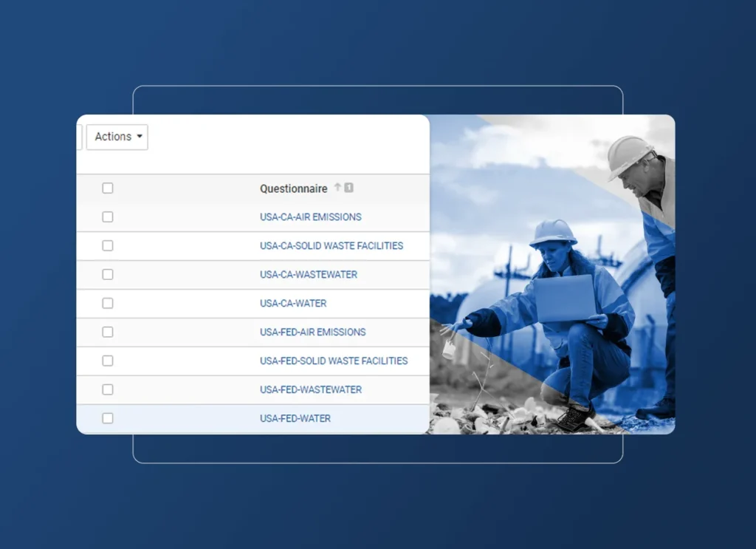Open the Actions dropdown menu
The width and height of the screenshot is (756, 549).
[x=115, y=137]
